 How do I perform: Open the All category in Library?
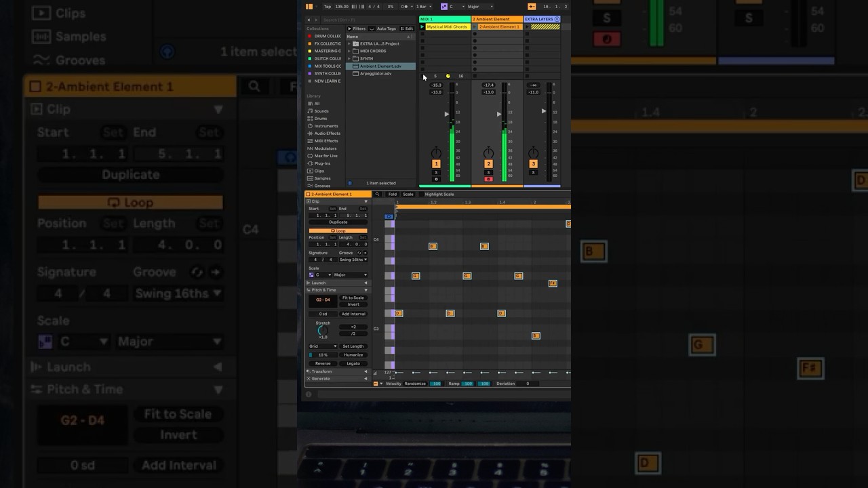318,104
